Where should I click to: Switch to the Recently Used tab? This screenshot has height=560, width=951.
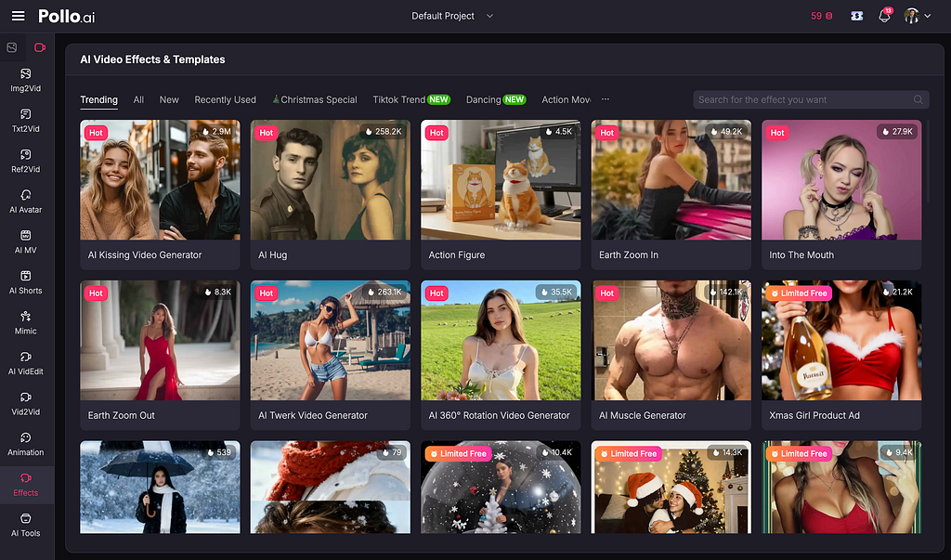click(x=225, y=99)
